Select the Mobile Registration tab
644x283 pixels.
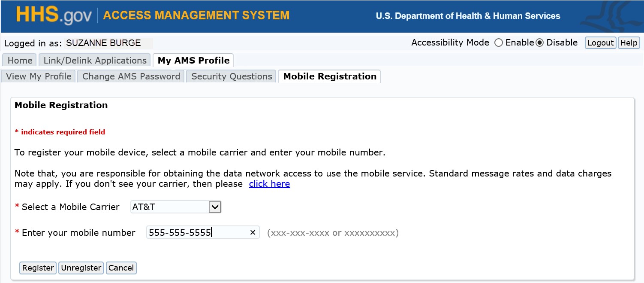click(329, 76)
